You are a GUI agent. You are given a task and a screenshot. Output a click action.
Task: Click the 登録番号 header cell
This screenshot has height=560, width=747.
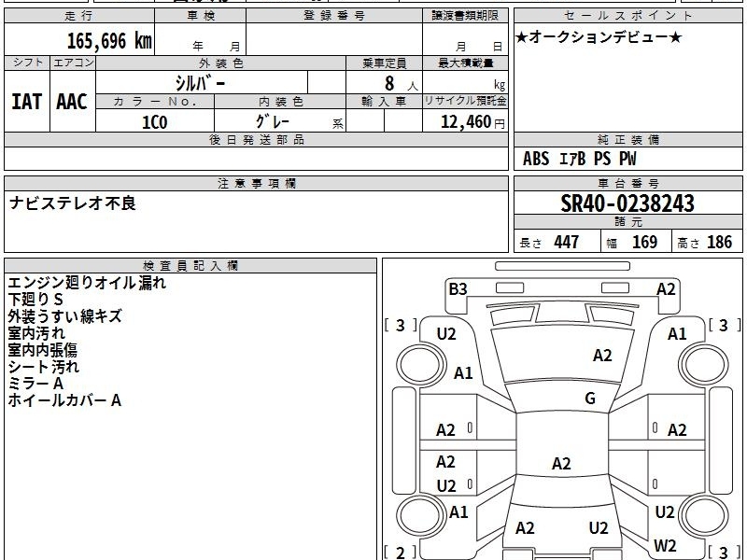tap(334, 16)
